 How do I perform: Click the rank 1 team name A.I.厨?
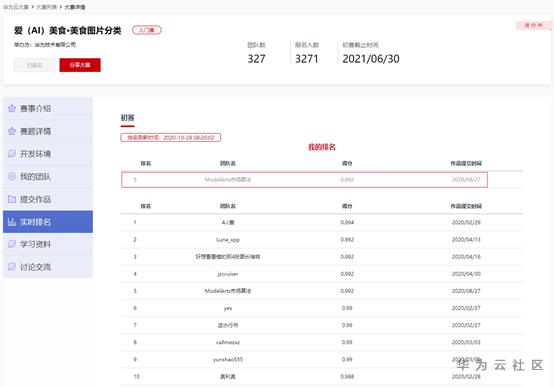coord(228,222)
